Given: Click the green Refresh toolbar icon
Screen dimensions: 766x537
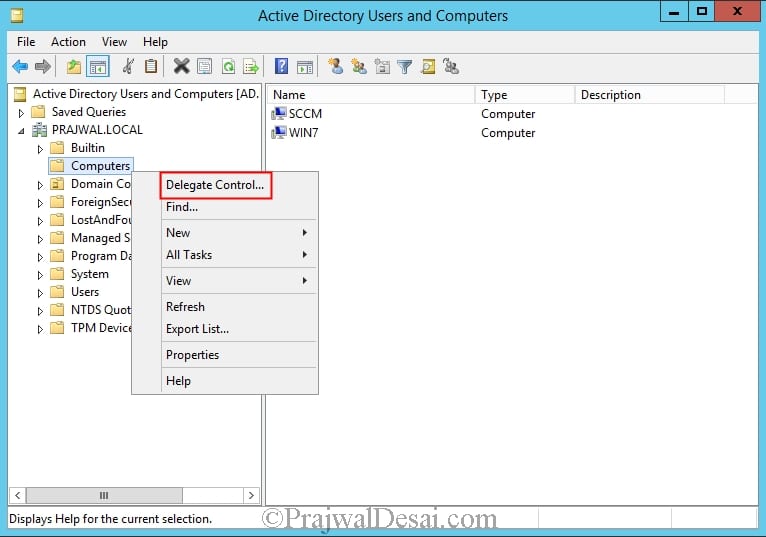Looking at the screenshot, I should pos(228,66).
